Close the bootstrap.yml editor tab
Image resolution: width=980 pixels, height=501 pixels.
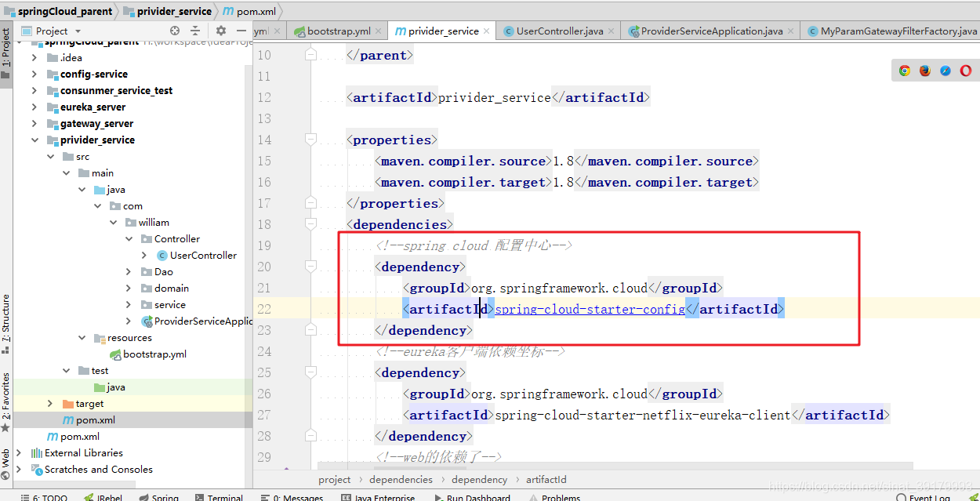[379, 31]
